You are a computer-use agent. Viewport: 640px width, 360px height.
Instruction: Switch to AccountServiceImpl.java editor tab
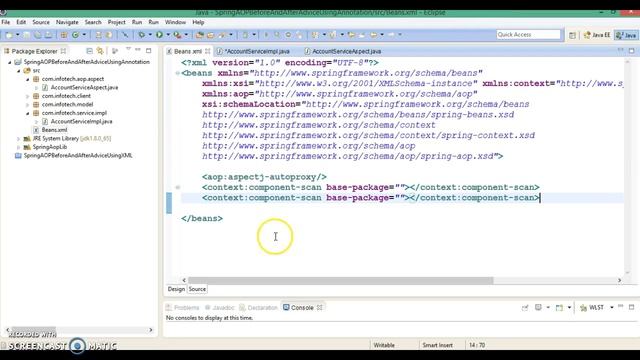253,51
